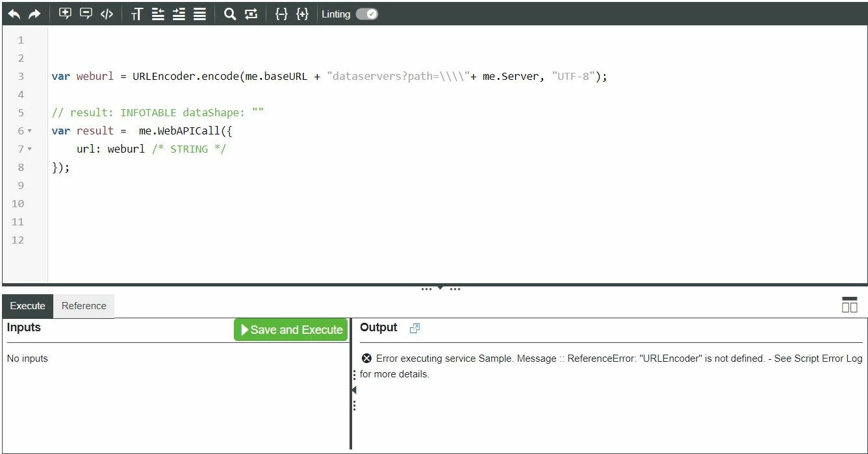The height and width of the screenshot is (454, 868).
Task: Toggle the Linting switch
Action: tap(366, 14)
